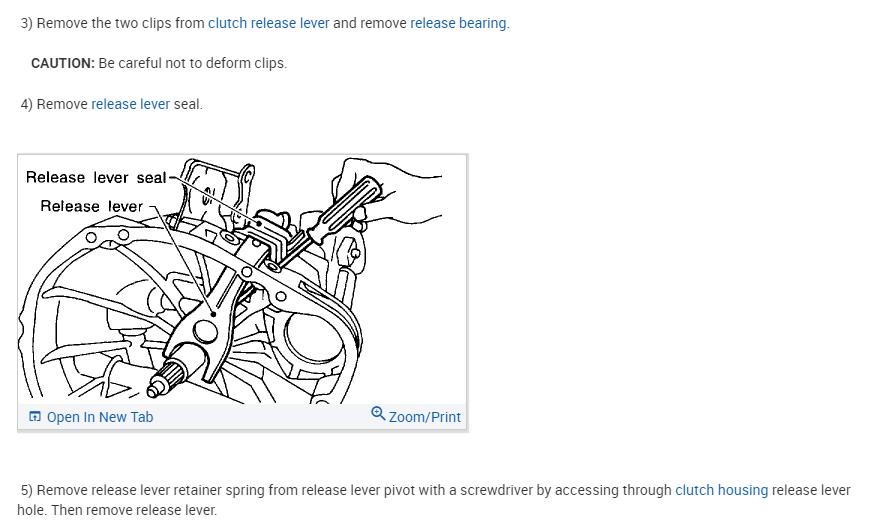876x524 pixels.
Task: Click the "Open In New Tab" text
Action: click(x=100, y=417)
